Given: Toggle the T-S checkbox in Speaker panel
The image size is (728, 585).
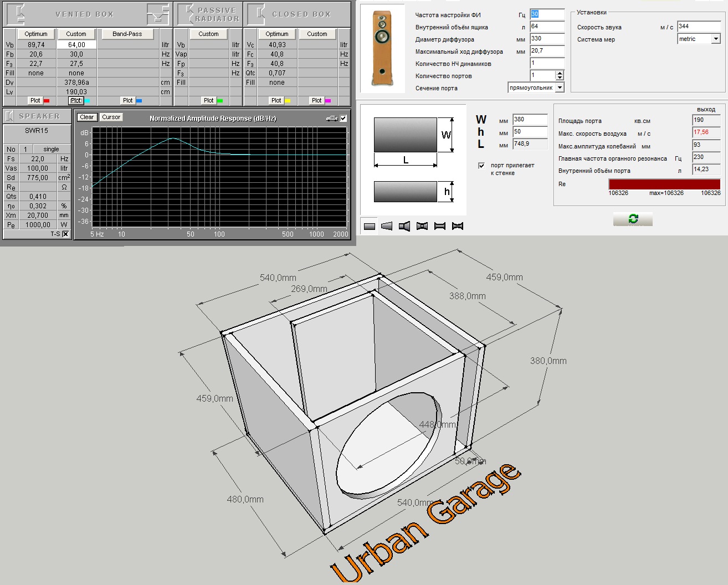Looking at the screenshot, I should [66, 234].
